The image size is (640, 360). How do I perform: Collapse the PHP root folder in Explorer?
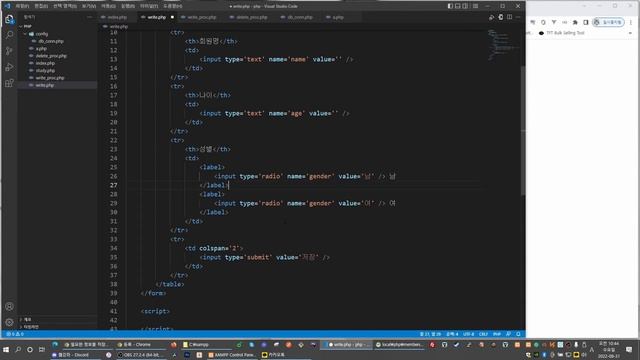tap(57, 26)
